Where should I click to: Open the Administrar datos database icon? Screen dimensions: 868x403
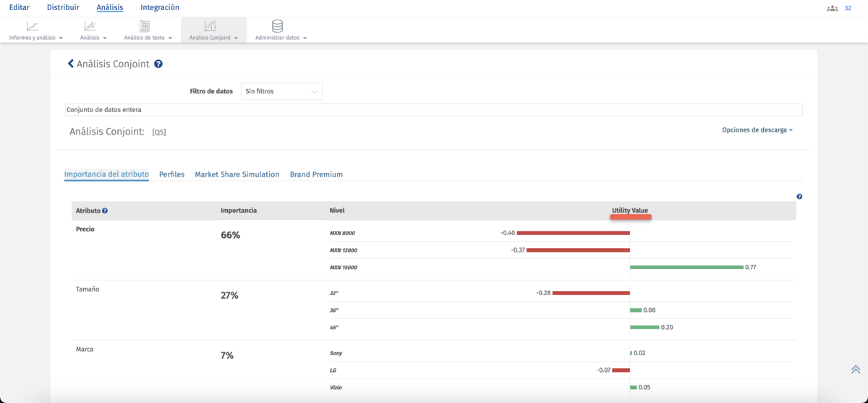(277, 26)
